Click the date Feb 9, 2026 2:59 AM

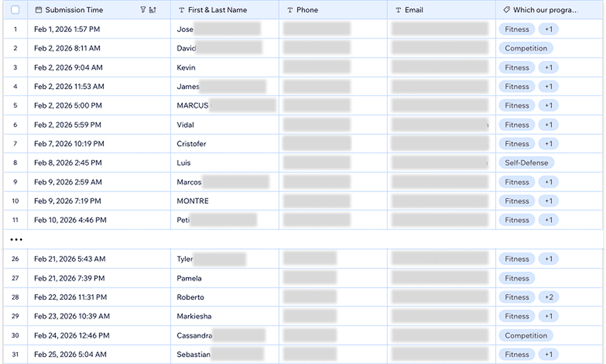point(68,182)
